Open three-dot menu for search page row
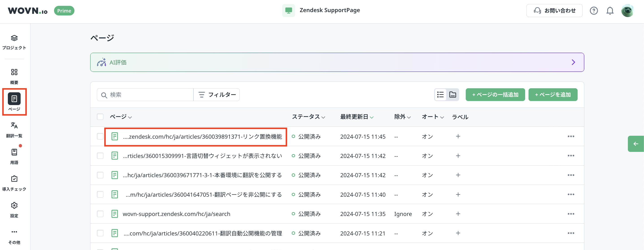The image size is (644, 250). tap(571, 214)
